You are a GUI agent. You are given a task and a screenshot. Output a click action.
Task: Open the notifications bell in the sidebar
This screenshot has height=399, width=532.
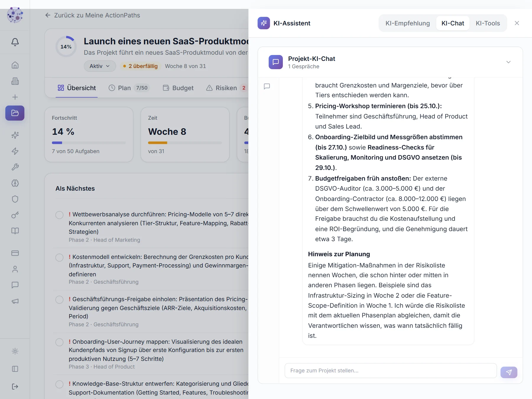[x=15, y=42]
